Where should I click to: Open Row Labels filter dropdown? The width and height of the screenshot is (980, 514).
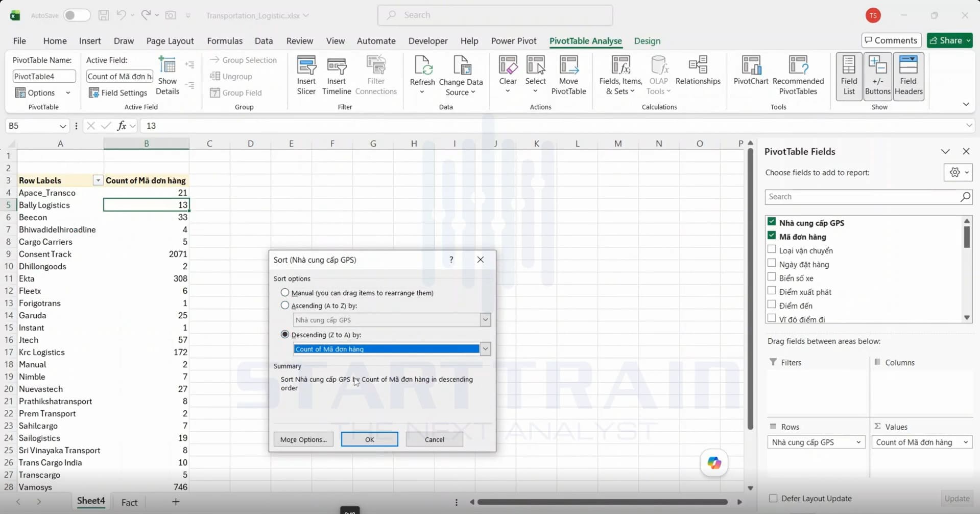pyautogui.click(x=97, y=180)
